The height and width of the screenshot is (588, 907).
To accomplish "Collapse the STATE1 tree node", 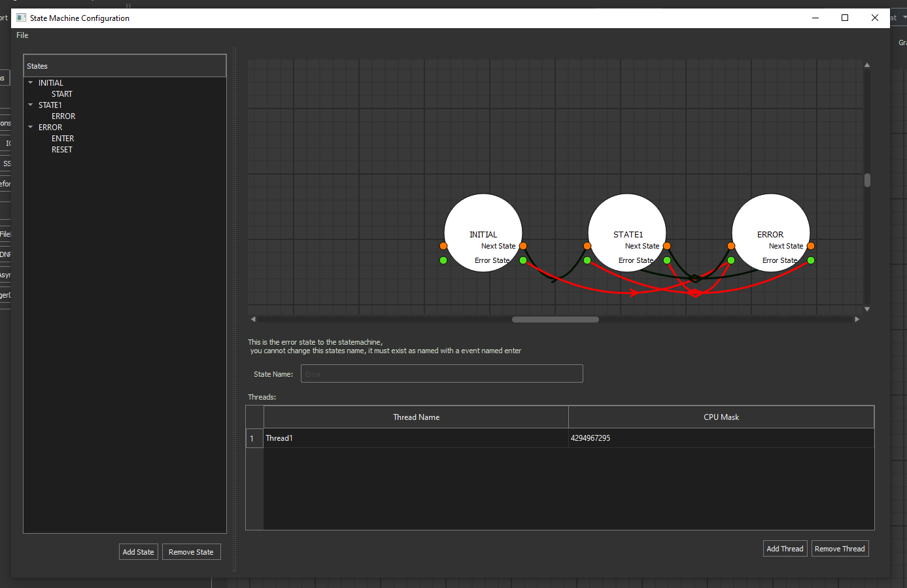I will [31, 105].
